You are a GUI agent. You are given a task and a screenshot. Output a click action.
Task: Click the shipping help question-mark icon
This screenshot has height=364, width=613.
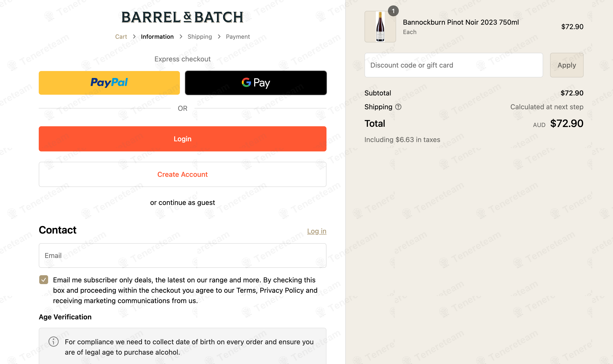pyautogui.click(x=398, y=107)
